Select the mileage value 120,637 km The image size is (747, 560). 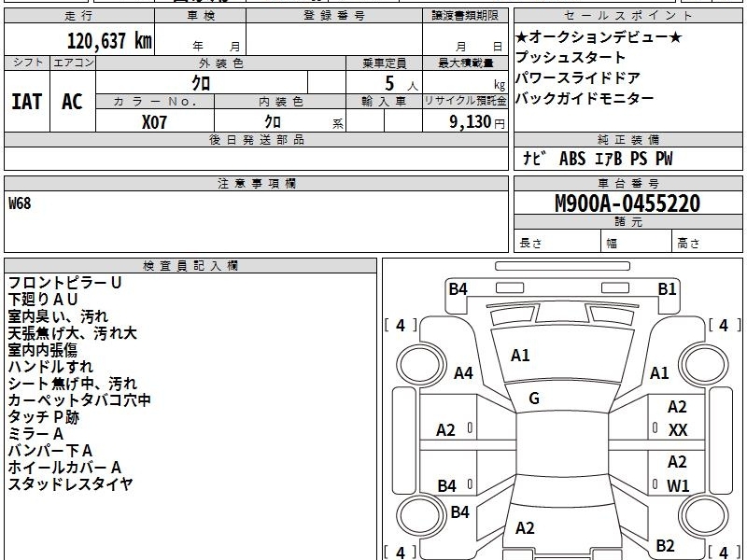pyautogui.click(x=109, y=41)
